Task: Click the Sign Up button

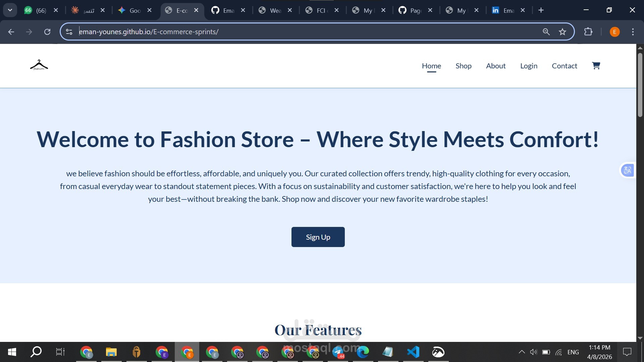Action: pyautogui.click(x=318, y=237)
